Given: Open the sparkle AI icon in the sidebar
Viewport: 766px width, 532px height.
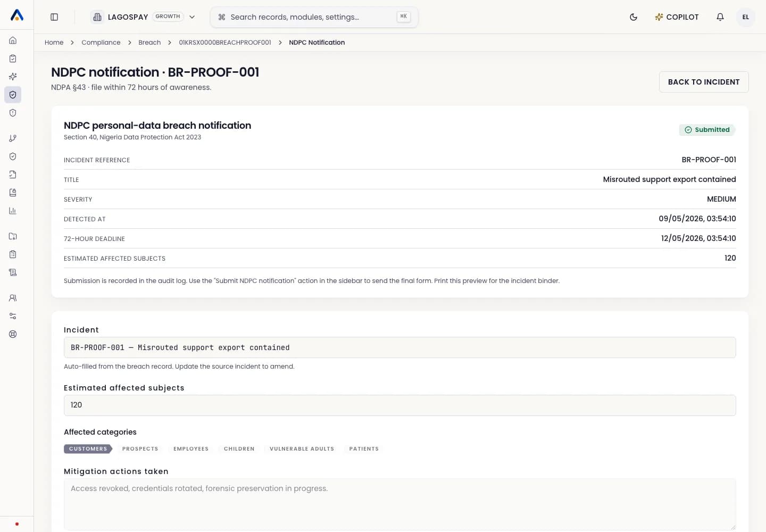Looking at the screenshot, I should tap(13, 77).
